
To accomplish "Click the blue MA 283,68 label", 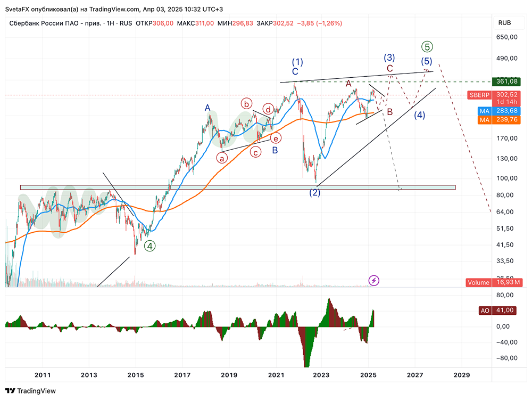I will [x=499, y=111].
